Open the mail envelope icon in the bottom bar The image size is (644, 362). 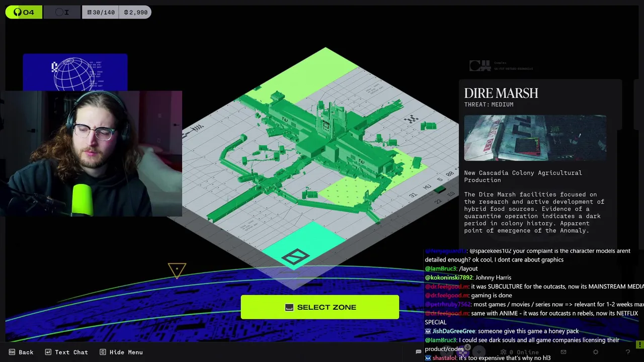point(563,352)
